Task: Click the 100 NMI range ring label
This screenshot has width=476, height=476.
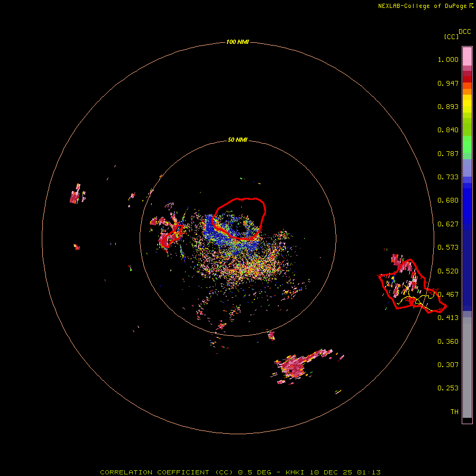Action: point(237,42)
